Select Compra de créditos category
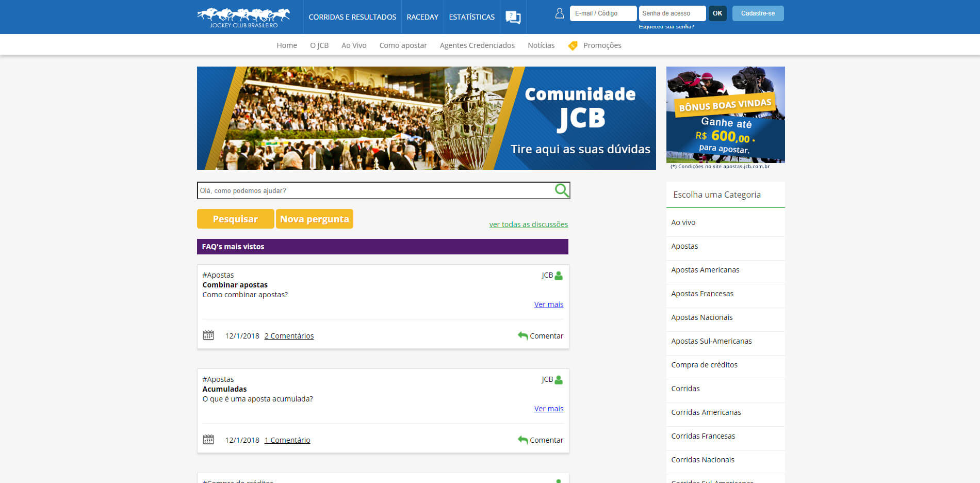Viewport: 980px width, 483px height. 725,365
